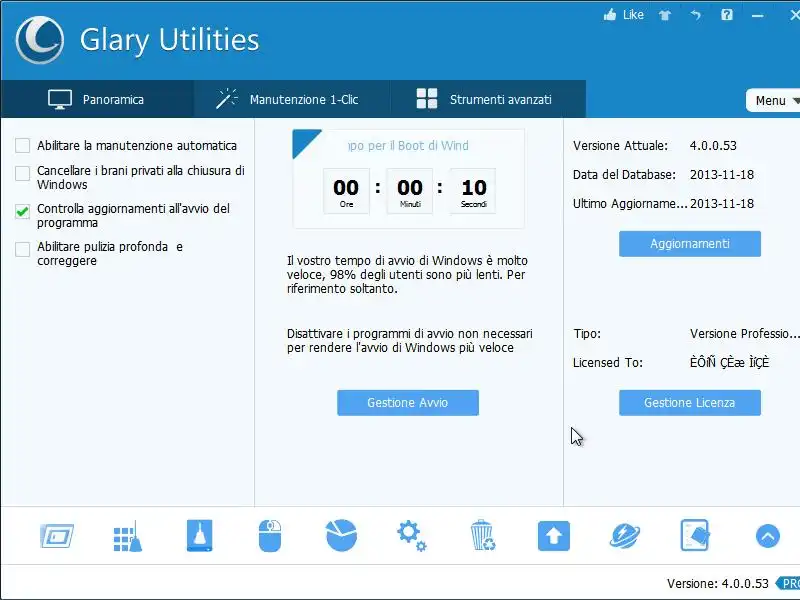Open Gestione Licenza button

pyautogui.click(x=690, y=403)
